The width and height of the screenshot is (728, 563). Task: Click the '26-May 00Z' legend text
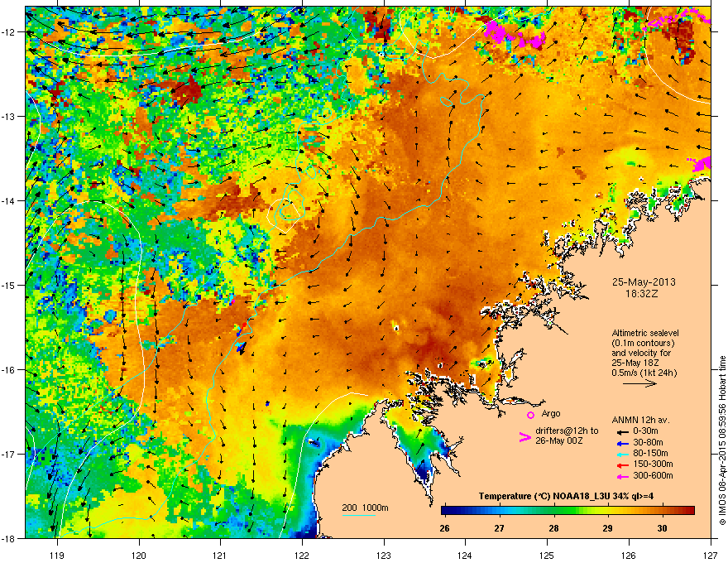coord(558,440)
